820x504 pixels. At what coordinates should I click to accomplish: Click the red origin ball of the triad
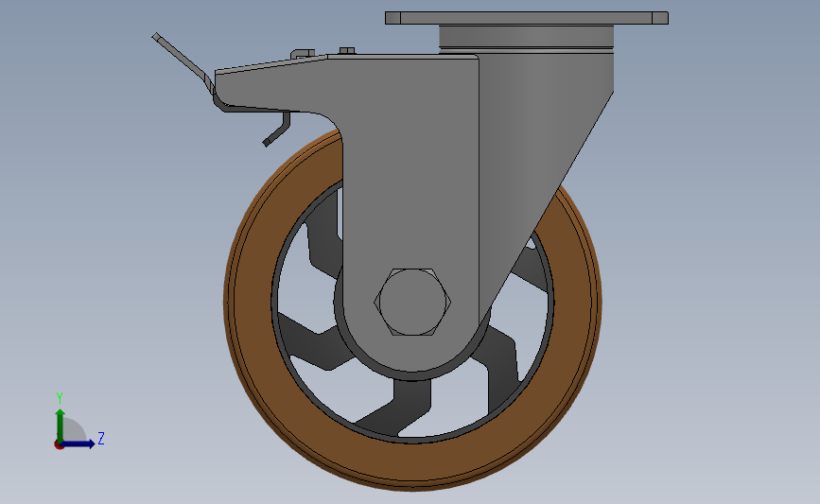[x=59, y=445]
